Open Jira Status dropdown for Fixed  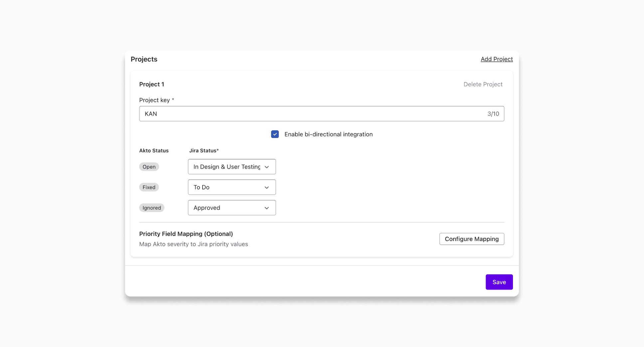click(x=232, y=187)
